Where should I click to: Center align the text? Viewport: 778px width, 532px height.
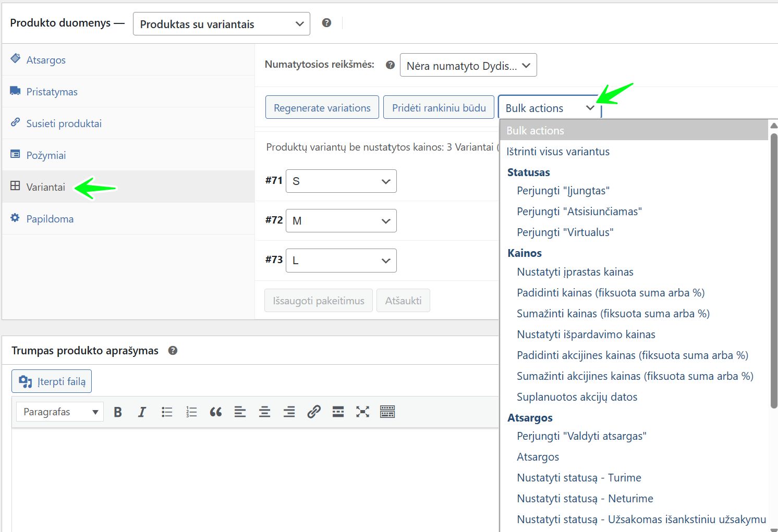click(x=264, y=412)
